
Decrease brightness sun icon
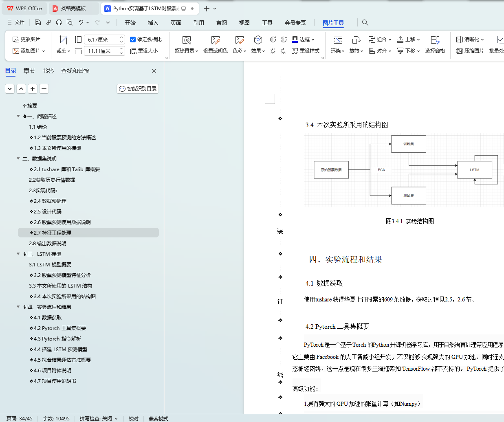(284, 51)
